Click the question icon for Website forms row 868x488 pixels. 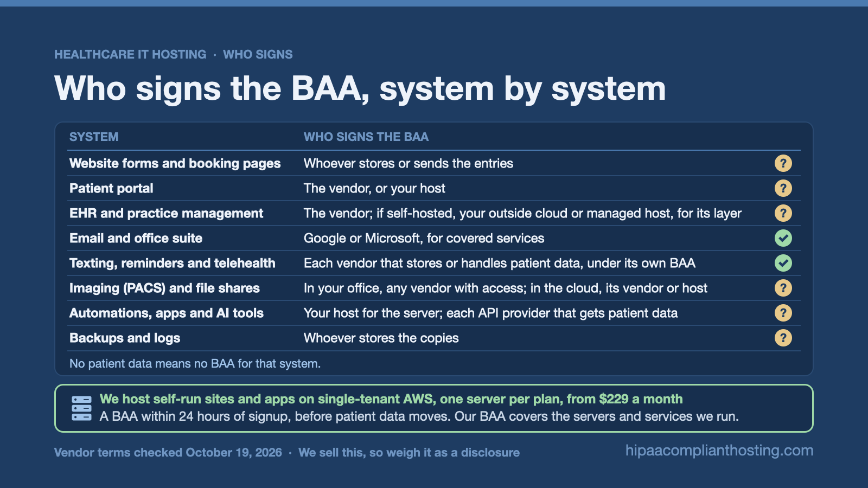[783, 163]
